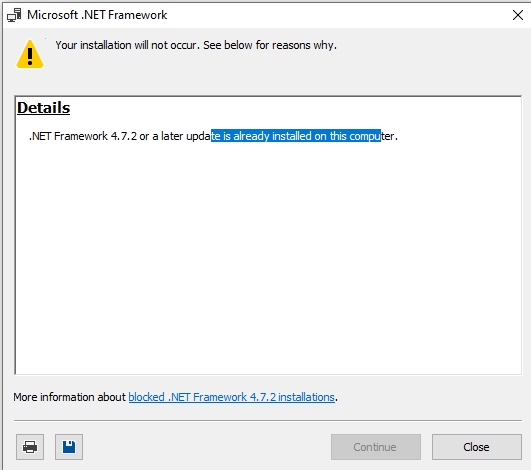Click the underlined Details heading
This screenshot has width=531, height=470.
44,108
